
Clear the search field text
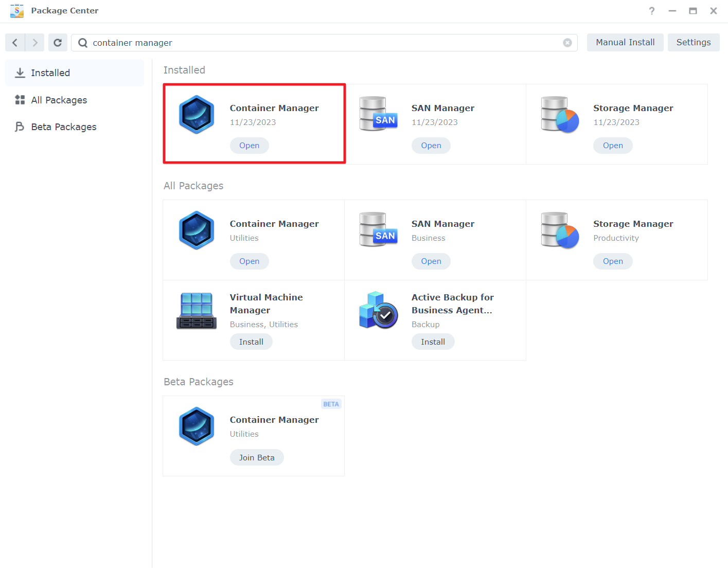tap(567, 43)
